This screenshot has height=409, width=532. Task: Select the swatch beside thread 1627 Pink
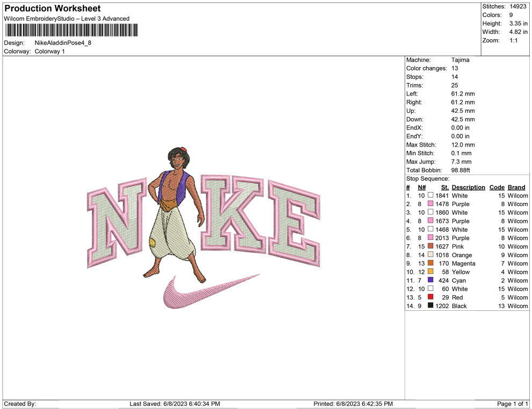[x=430, y=246]
